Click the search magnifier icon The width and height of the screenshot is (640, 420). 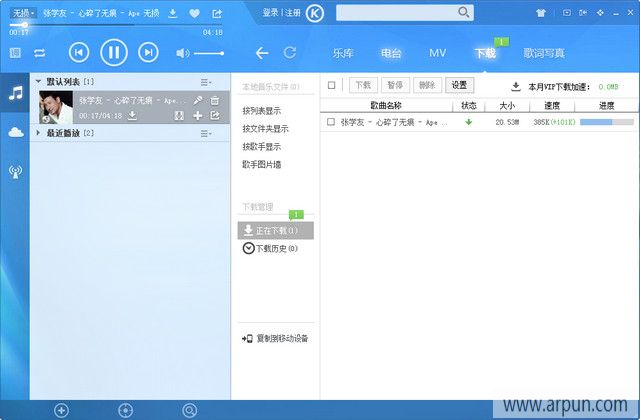pyautogui.click(x=464, y=12)
